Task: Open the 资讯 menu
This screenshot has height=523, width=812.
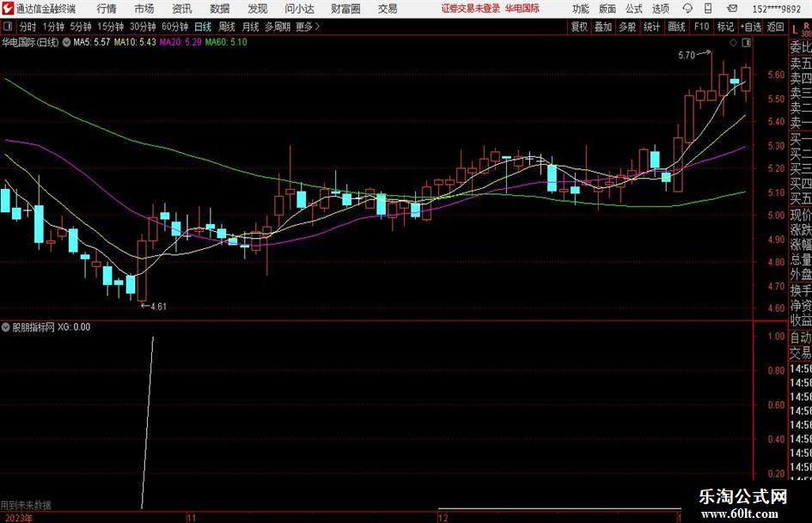Action: pos(182,9)
